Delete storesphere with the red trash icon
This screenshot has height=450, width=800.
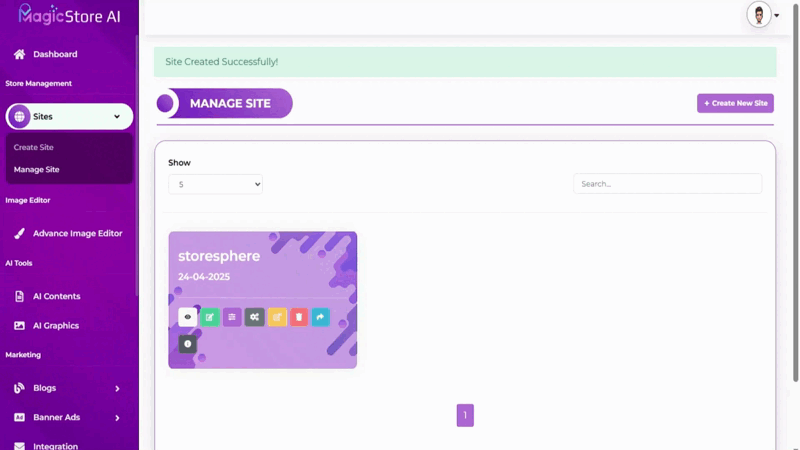point(299,317)
